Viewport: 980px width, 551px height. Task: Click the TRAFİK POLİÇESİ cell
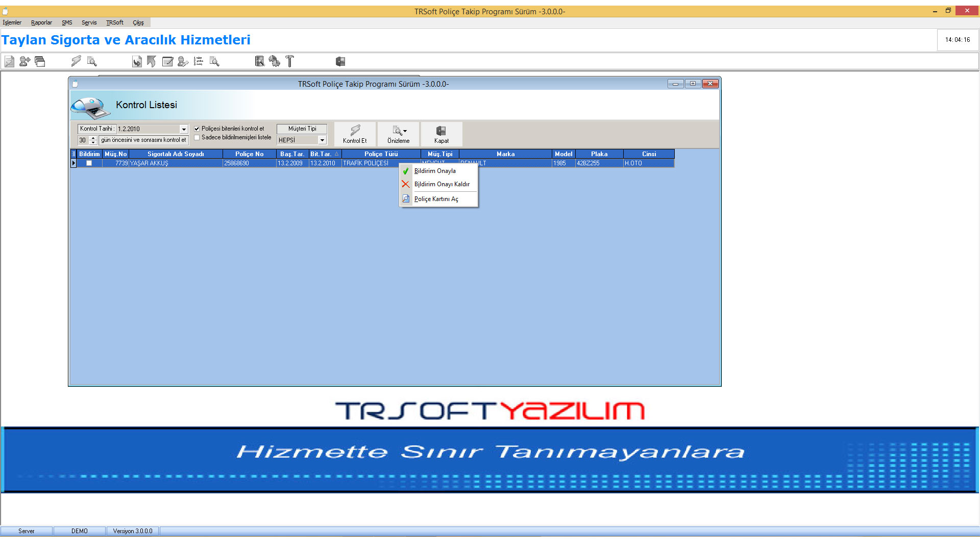point(370,163)
